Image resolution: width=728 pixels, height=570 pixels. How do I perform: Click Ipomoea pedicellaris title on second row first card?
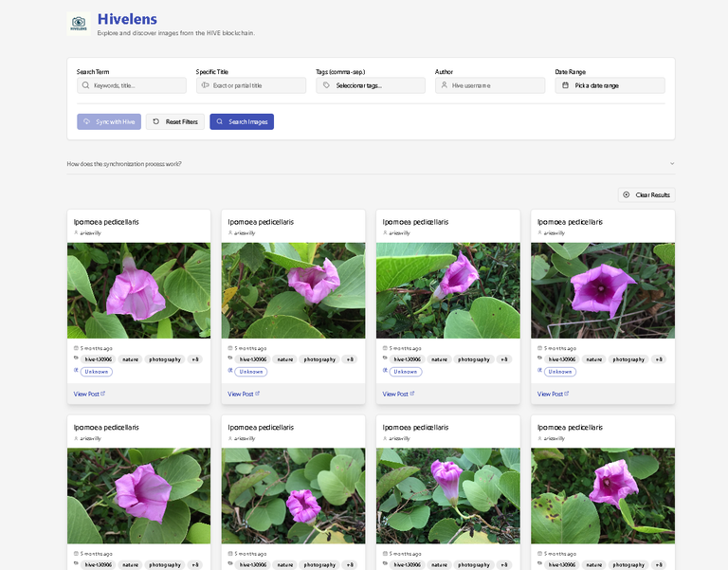pos(106,428)
